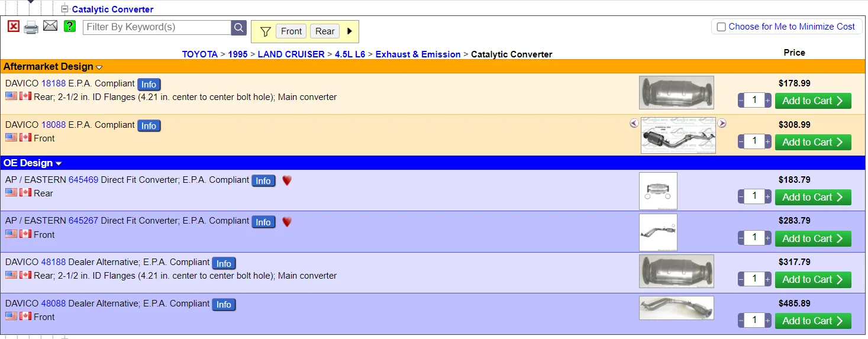This screenshot has height=339, width=868.
Task: Collapse the Aftermarket Design section
Action: tap(99, 67)
